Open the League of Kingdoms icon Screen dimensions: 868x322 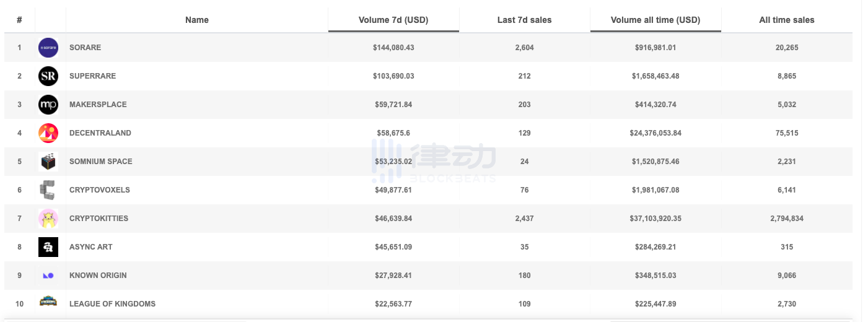coord(48,303)
